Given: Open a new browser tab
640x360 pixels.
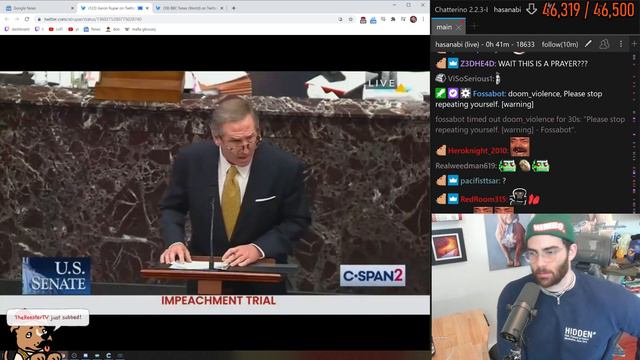Looking at the screenshot, I should tap(233, 8).
